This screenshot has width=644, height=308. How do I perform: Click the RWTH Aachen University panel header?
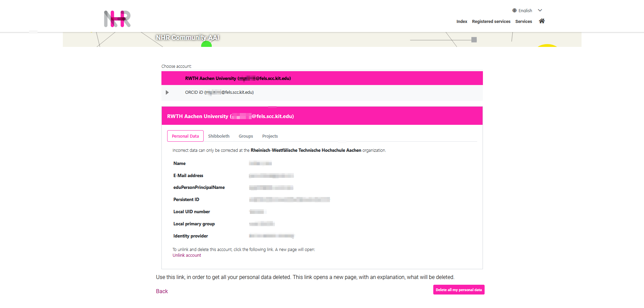(321, 116)
